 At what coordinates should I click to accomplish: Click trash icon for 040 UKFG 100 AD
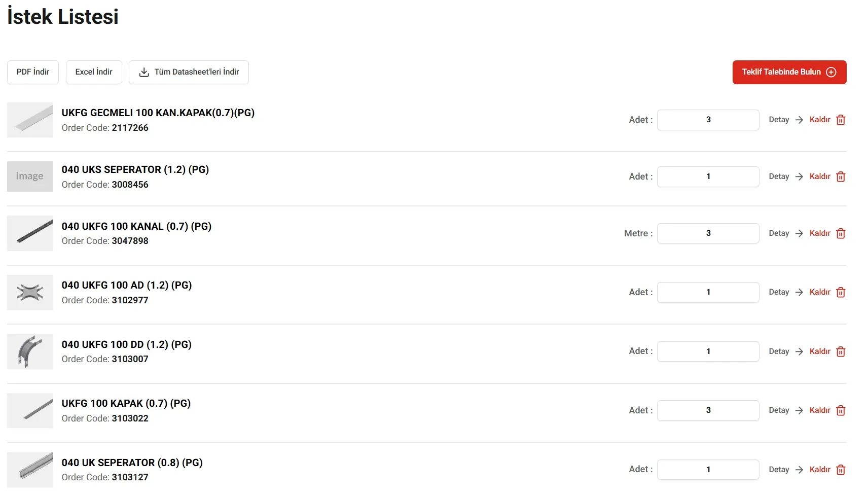pos(841,293)
